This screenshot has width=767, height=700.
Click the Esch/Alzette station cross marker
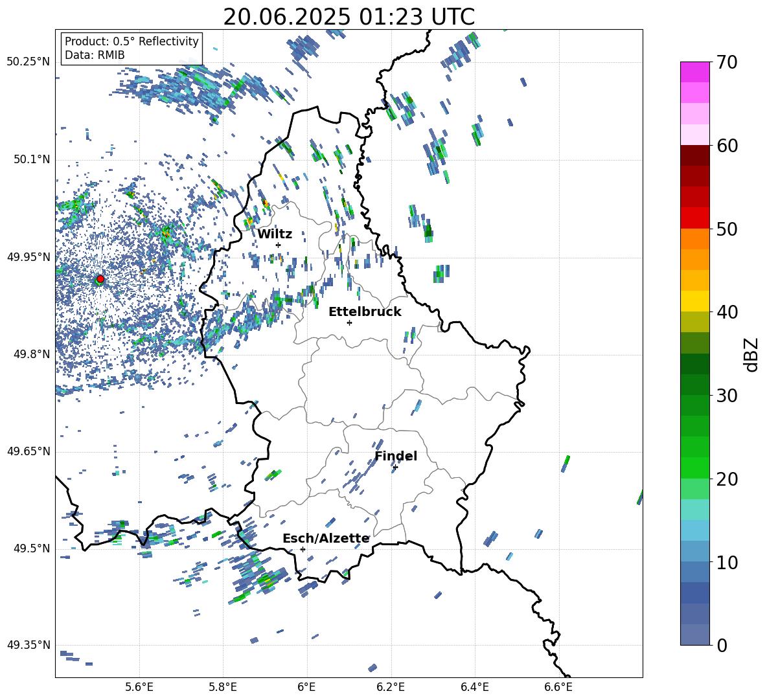coord(303,549)
